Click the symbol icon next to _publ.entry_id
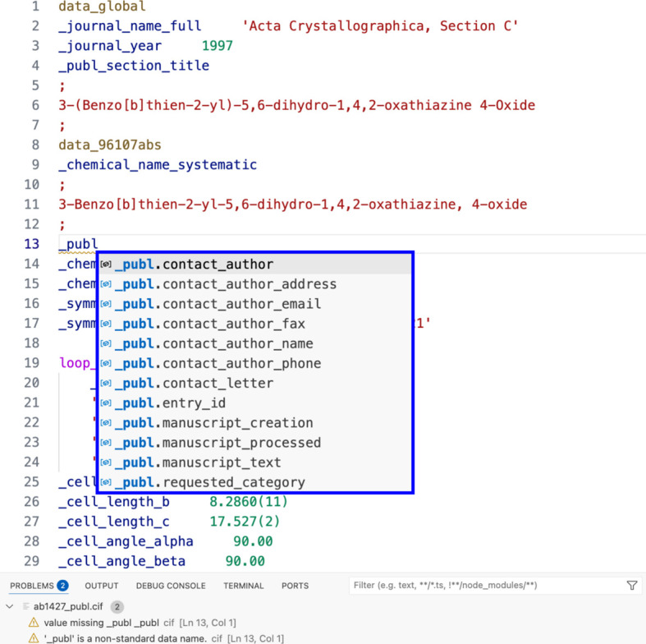 [106, 403]
